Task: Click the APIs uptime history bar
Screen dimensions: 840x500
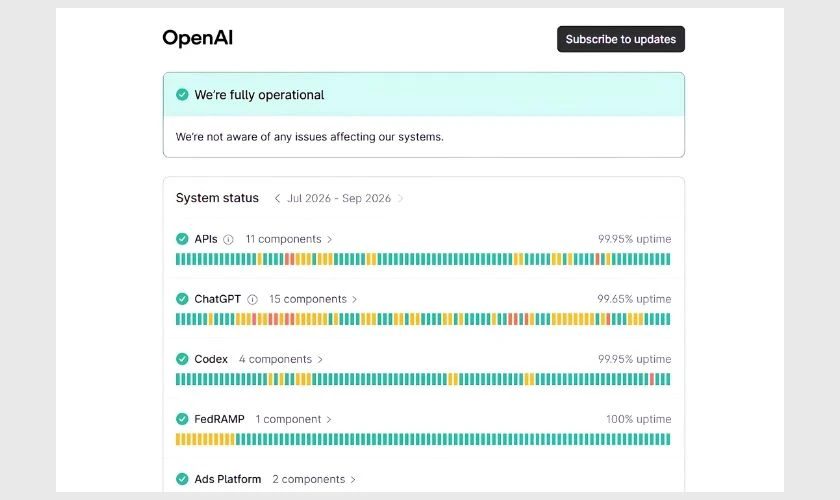Action: click(x=423, y=259)
